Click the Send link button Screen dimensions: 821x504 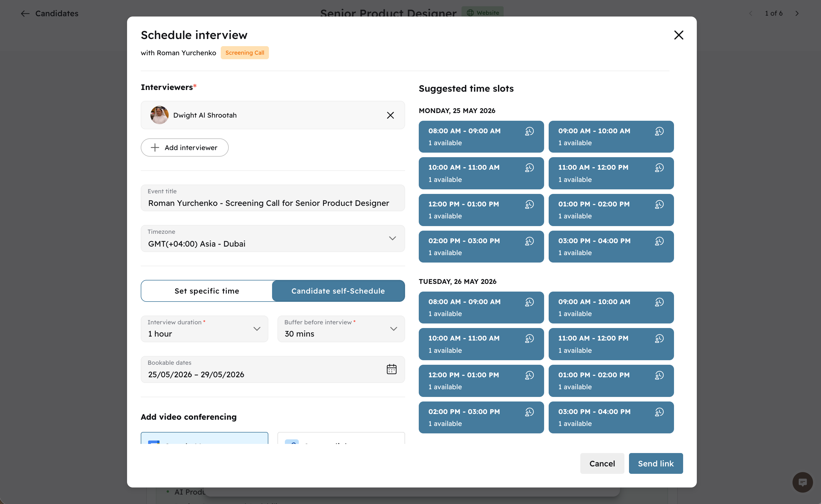tap(655, 464)
